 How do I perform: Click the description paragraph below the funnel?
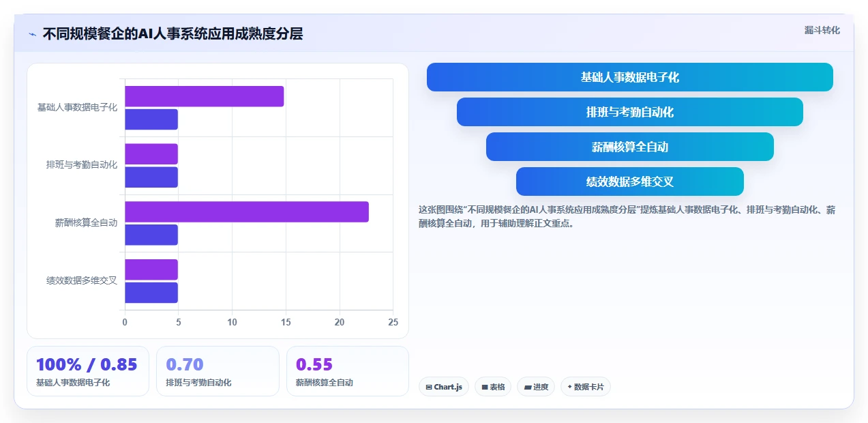[x=627, y=216]
